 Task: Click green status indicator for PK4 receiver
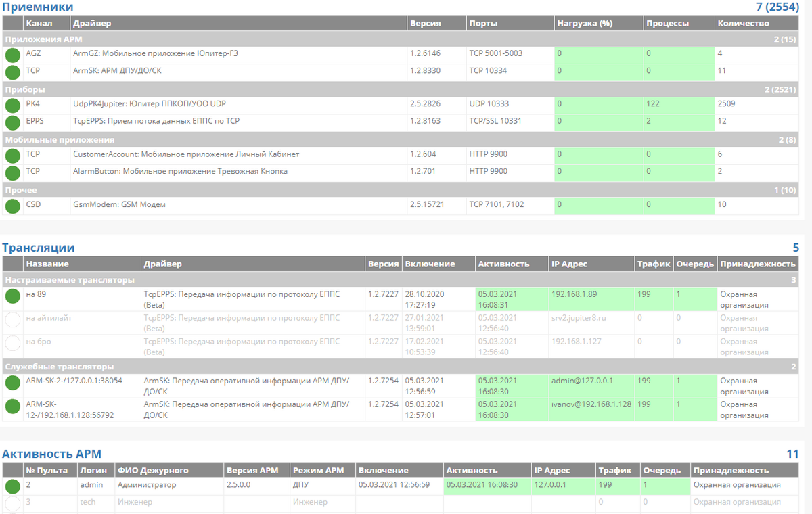click(x=12, y=106)
